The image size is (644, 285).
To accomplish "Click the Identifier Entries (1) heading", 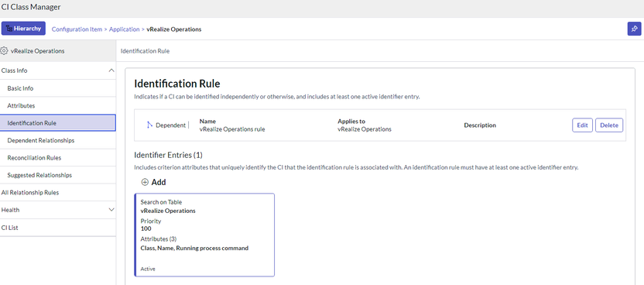I will tap(169, 155).
